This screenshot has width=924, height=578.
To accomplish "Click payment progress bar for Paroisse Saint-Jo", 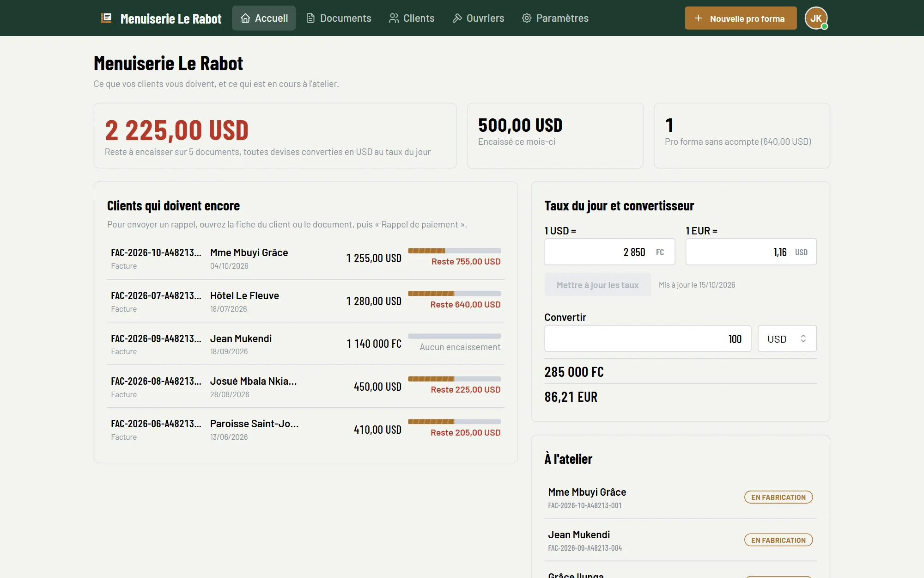I will tap(454, 422).
